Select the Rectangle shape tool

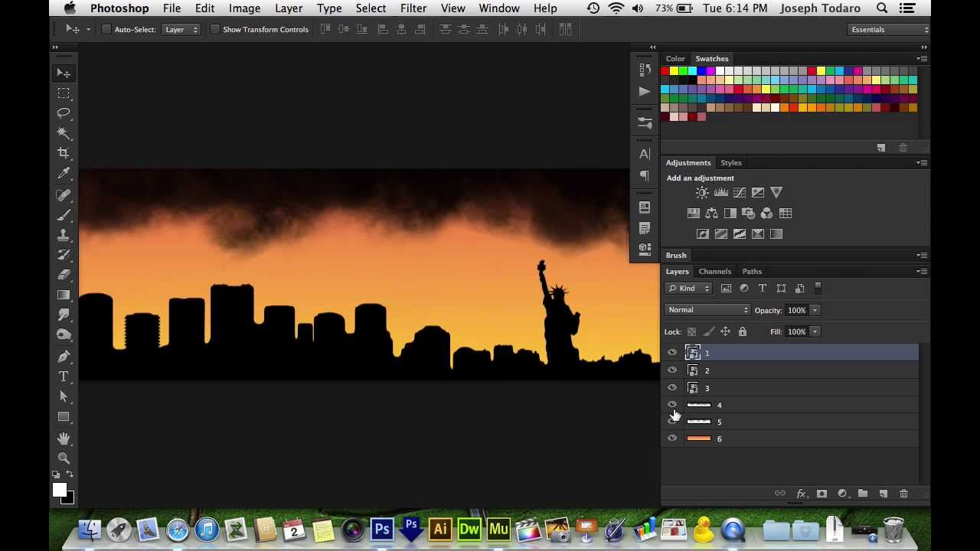(x=64, y=417)
